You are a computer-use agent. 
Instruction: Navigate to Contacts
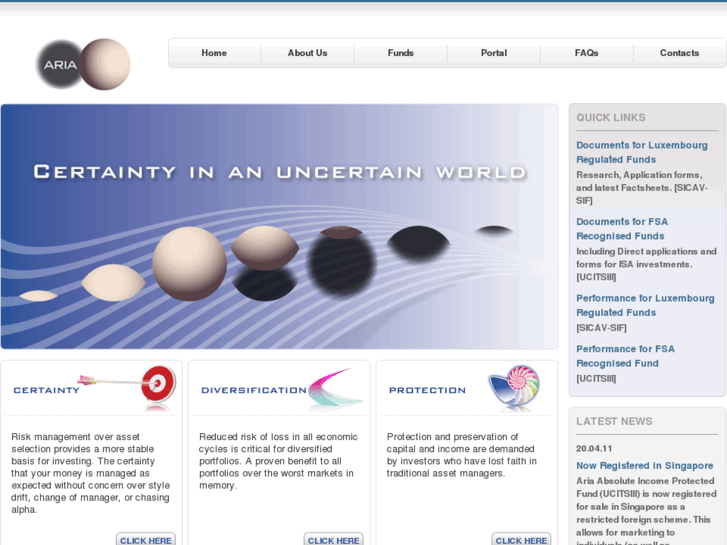click(x=679, y=53)
